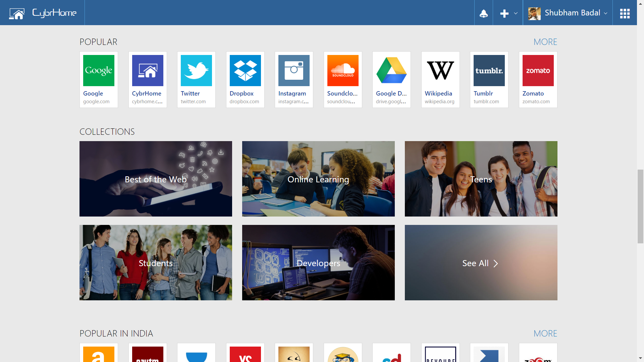Open the Zomato site name link
644x362 pixels.
coord(533,94)
